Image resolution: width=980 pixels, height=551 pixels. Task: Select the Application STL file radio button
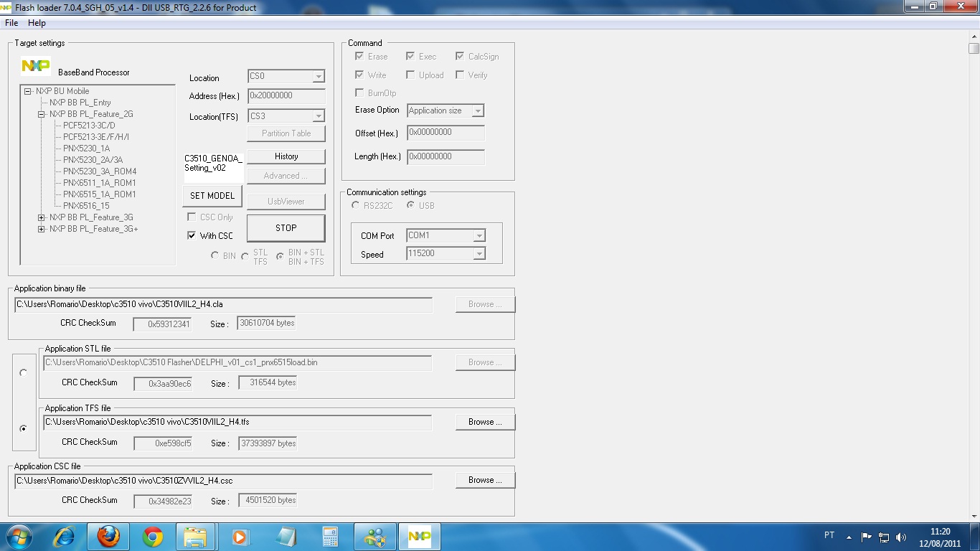24,373
